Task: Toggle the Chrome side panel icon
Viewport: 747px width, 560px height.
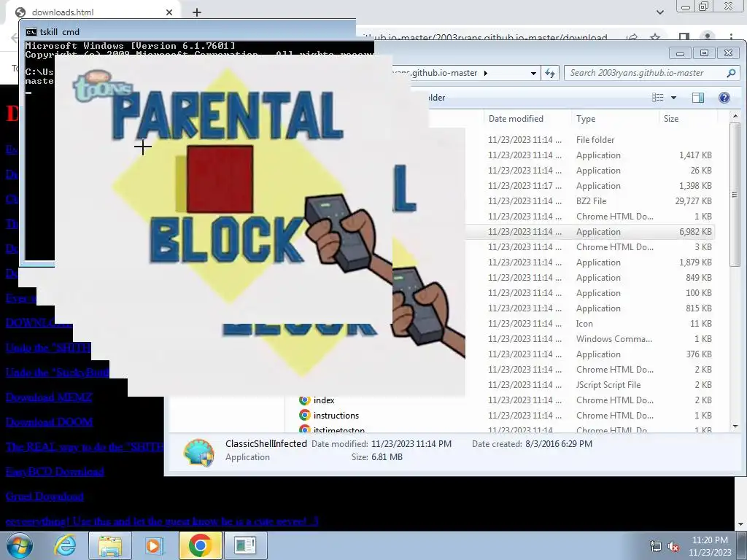Action: tap(684, 37)
